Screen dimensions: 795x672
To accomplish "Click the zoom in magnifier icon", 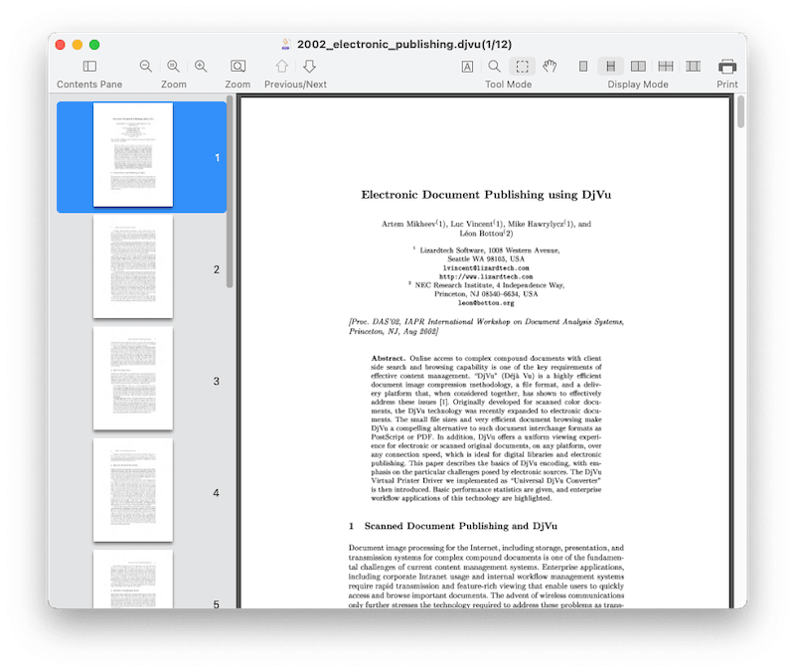I will pyautogui.click(x=201, y=67).
